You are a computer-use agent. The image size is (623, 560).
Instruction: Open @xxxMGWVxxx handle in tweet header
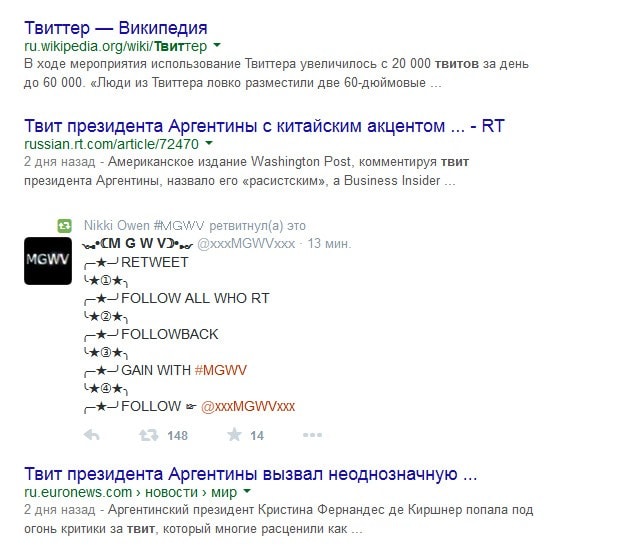[x=246, y=243]
